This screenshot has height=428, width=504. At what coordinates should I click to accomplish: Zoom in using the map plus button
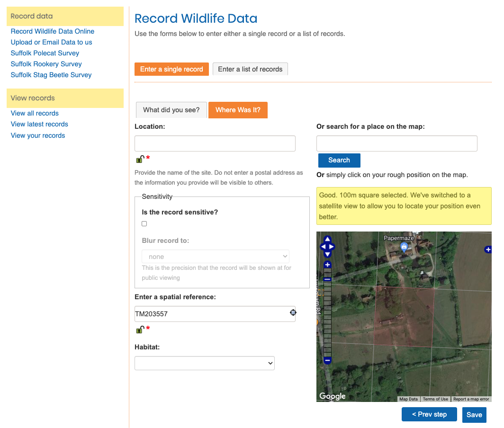tap(327, 264)
